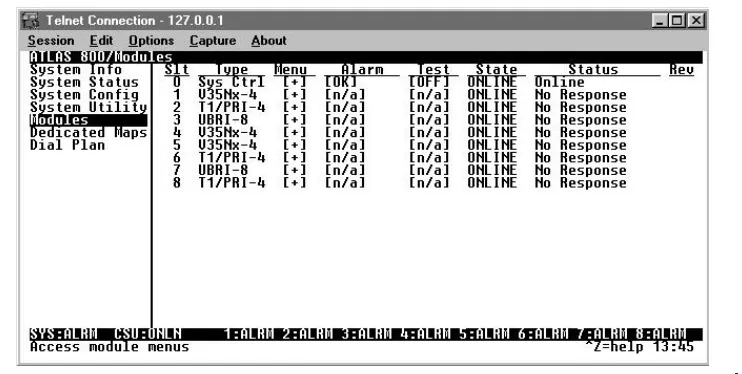Click the Telnet Connection title bar icon

[x=30, y=21]
